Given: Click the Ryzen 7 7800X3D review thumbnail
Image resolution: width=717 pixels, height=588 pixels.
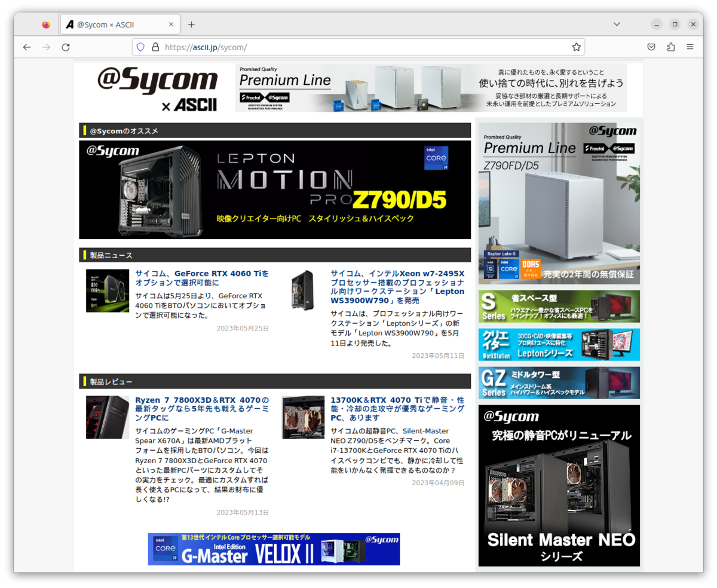Looking at the screenshot, I should point(108,417).
